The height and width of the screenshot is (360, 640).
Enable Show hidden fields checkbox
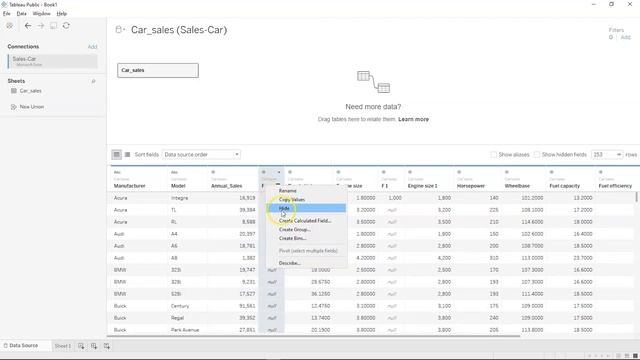(537, 154)
